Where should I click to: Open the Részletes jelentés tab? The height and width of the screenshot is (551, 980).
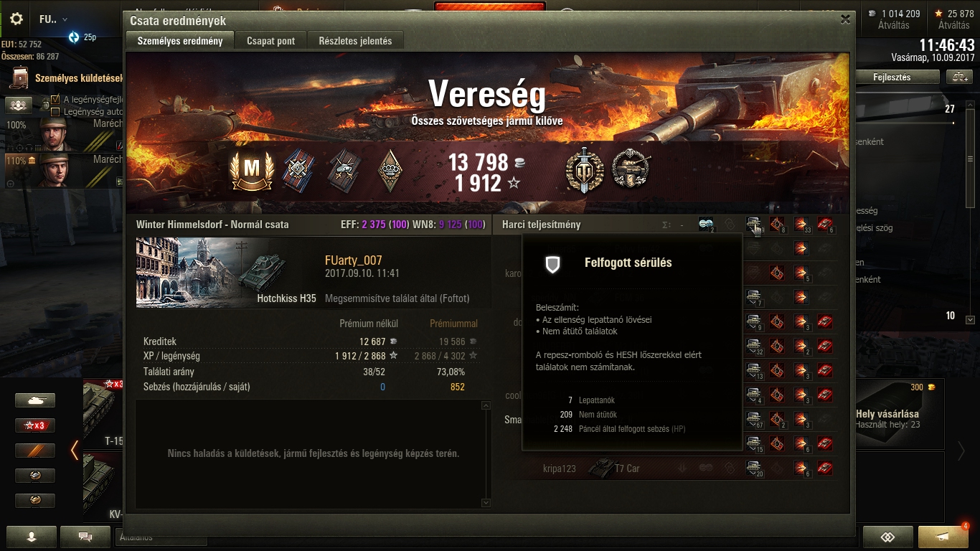click(355, 41)
